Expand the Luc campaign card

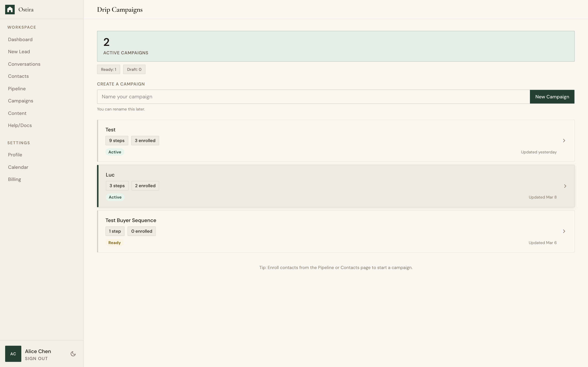[335, 186]
